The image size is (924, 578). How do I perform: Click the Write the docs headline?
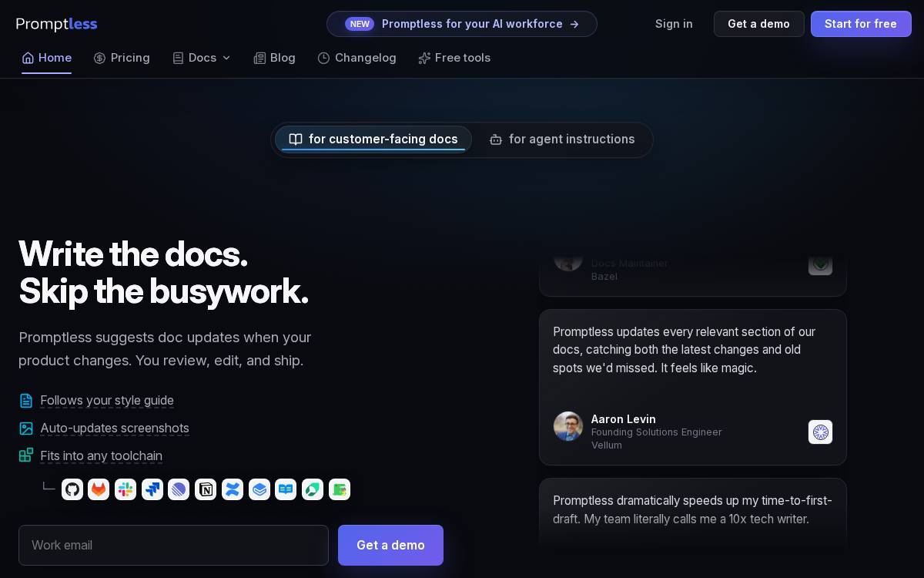point(163,273)
